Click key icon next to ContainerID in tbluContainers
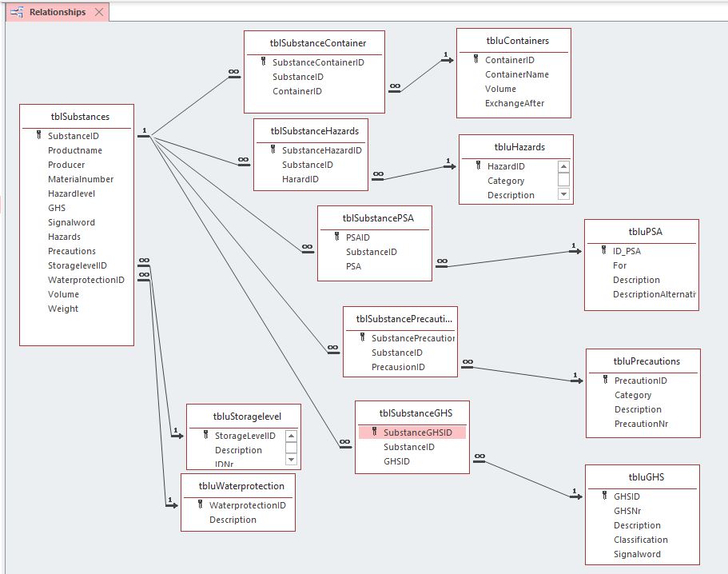728x574 pixels. pos(476,59)
